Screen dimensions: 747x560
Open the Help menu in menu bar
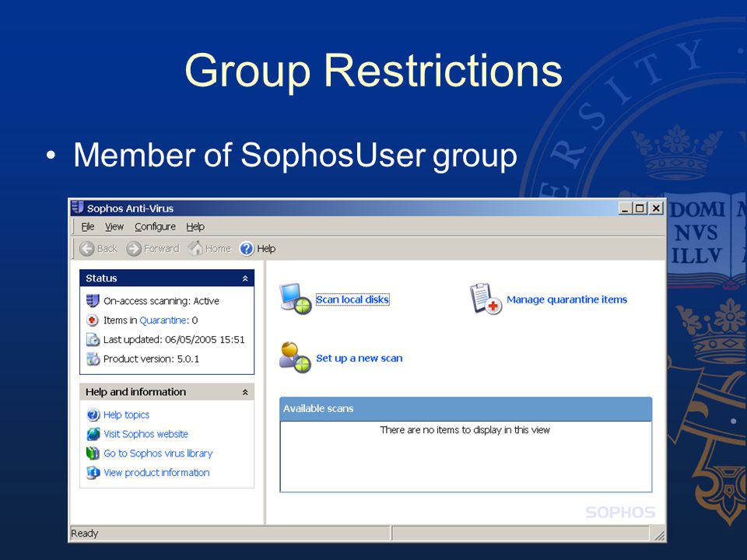click(195, 226)
